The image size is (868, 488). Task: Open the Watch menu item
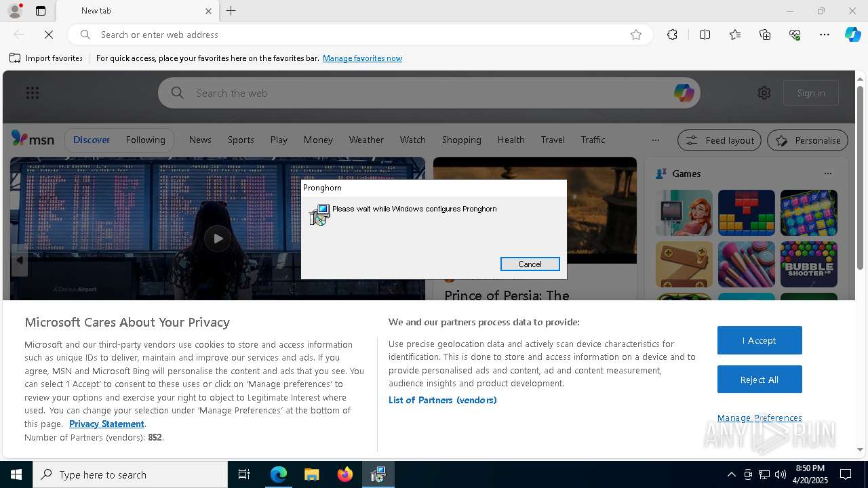[x=412, y=140]
